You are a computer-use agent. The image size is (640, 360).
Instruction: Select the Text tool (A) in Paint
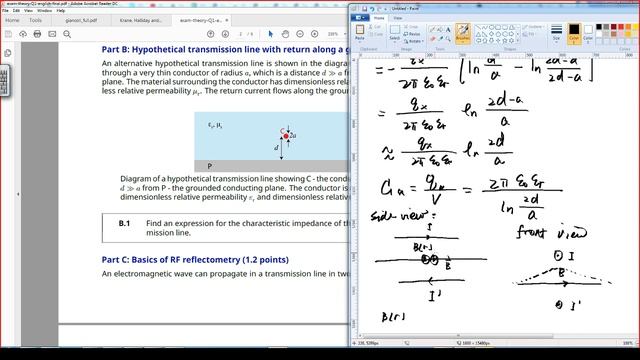[x=448, y=29]
